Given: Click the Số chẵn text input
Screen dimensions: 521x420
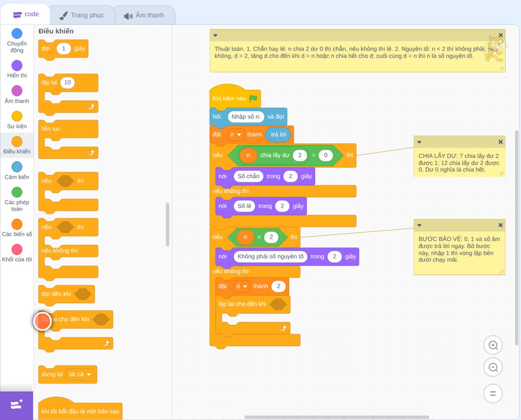Looking at the screenshot, I should pyautogui.click(x=249, y=176).
